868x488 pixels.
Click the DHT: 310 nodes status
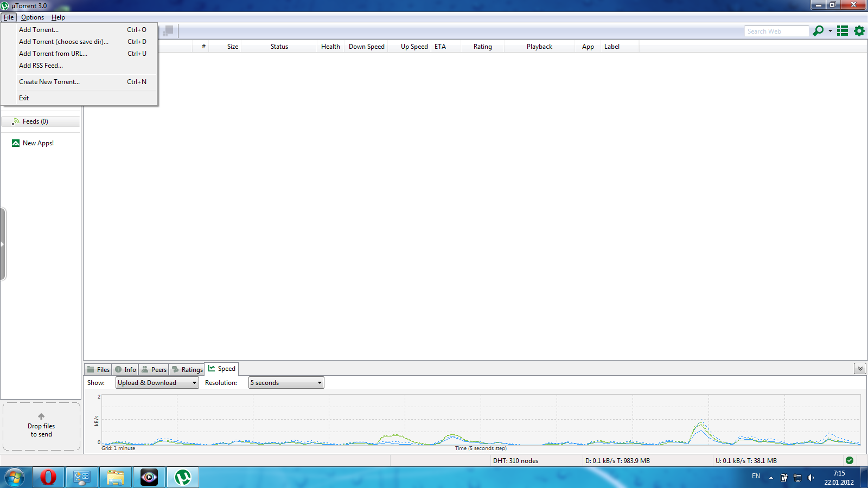[x=515, y=461]
